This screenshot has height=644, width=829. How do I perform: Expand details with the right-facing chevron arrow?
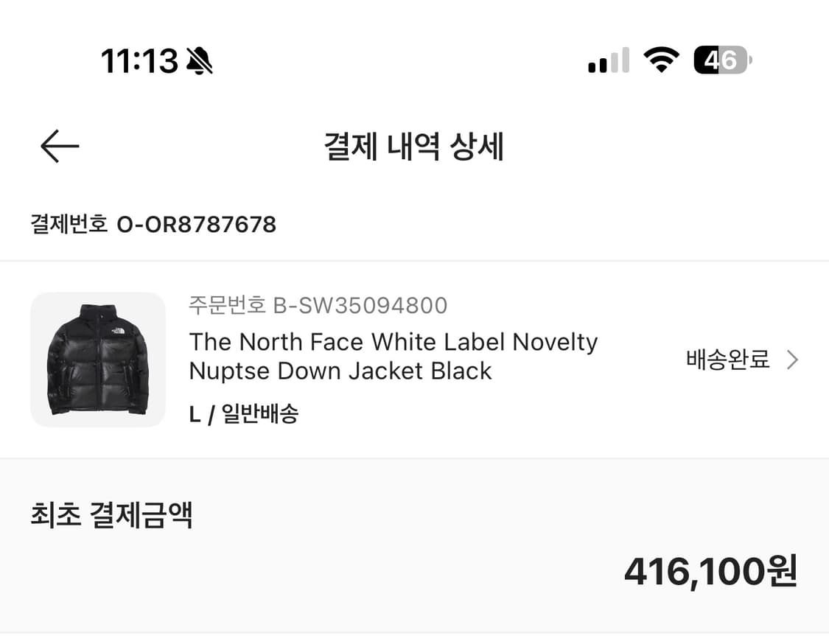[793, 360]
